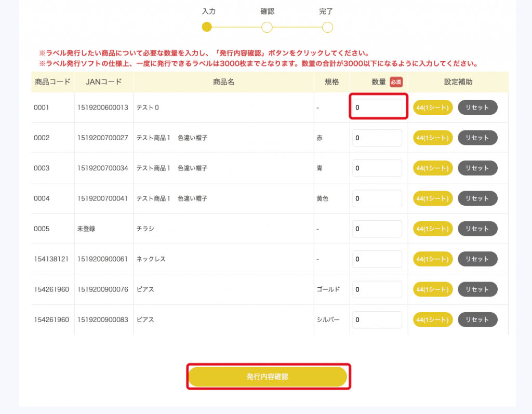532x414 pixels.
Task: Click quantity field for ゴールド ピアス
Action: pyautogui.click(x=377, y=289)
